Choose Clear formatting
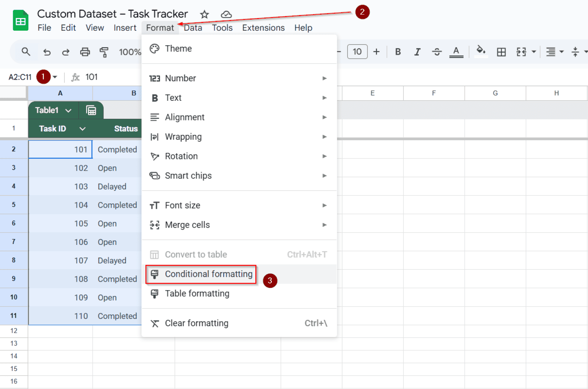Screen dimensions: 588x389 (x=196, y=323)
